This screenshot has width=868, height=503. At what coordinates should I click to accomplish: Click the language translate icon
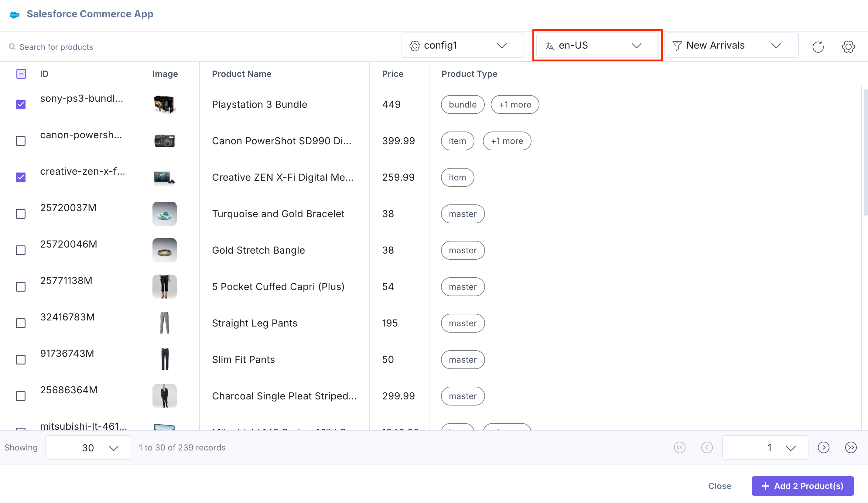(x=549, y=46)
